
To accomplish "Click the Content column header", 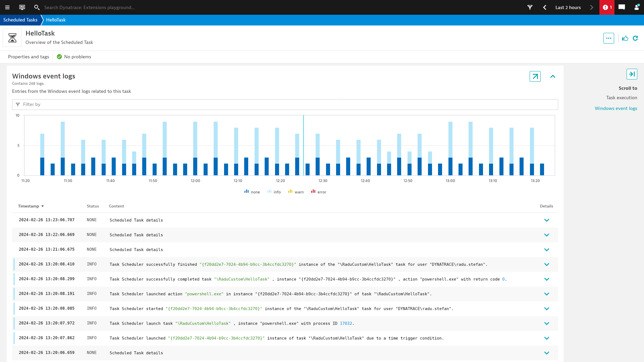I will coord(116,206).
